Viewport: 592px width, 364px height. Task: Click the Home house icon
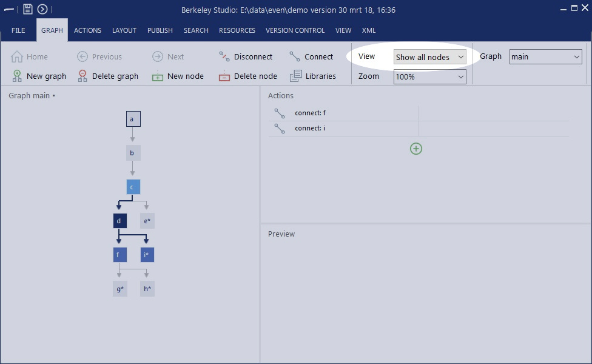[x=16, y=56]
